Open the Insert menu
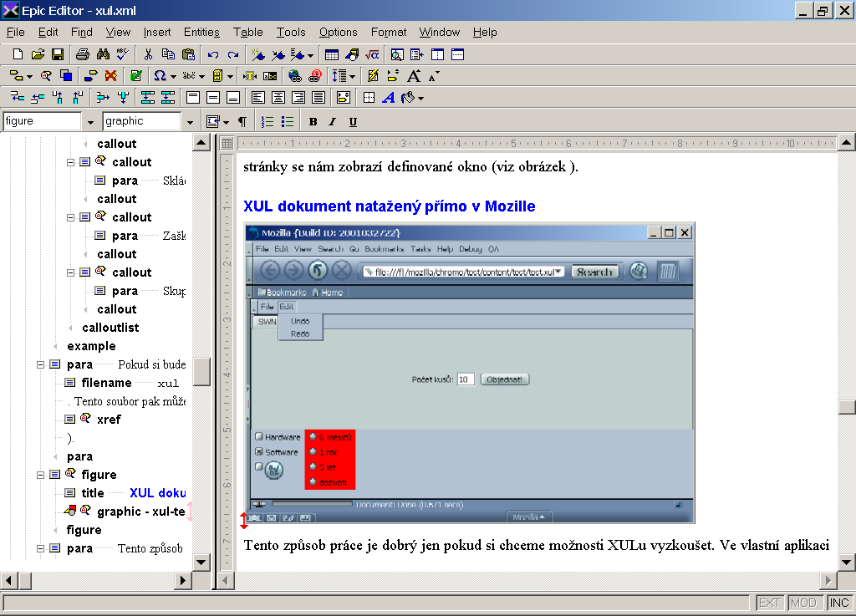Viewport: 856px width, 616px height. 156,33
